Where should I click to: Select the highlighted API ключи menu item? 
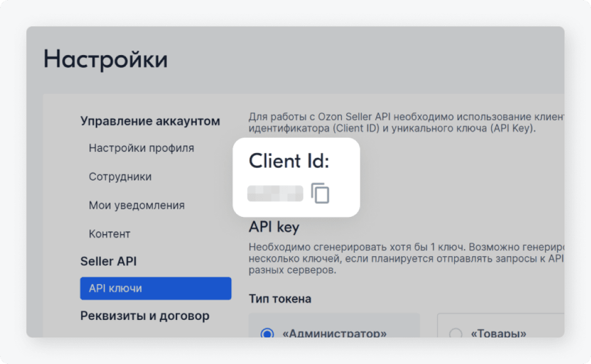(155, 288)
